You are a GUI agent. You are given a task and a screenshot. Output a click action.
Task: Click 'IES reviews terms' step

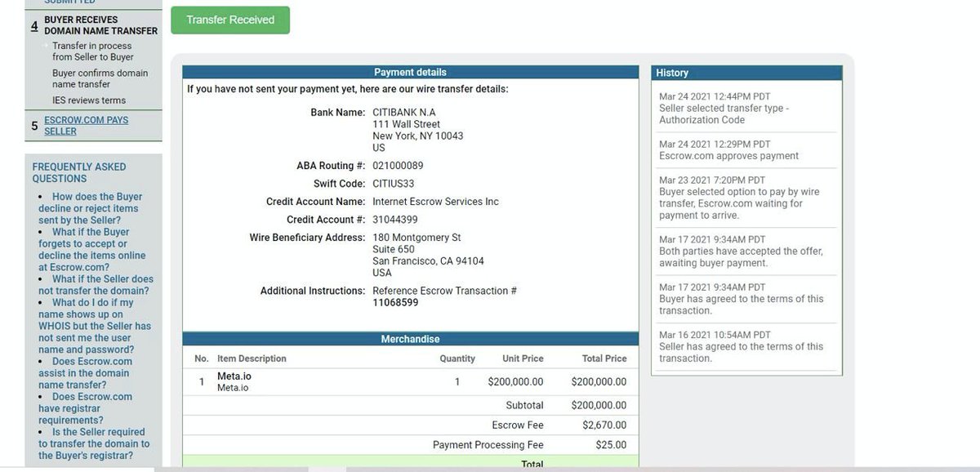click(89, 100)
